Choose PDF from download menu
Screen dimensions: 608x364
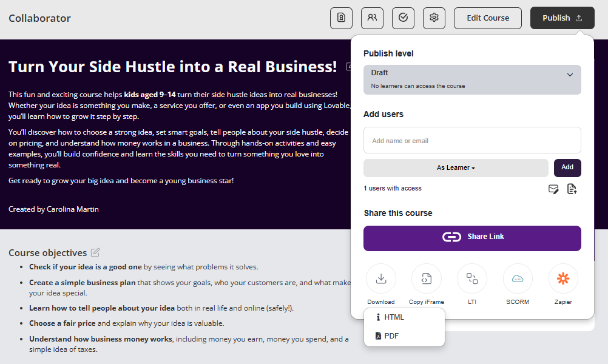coord(391,336)
